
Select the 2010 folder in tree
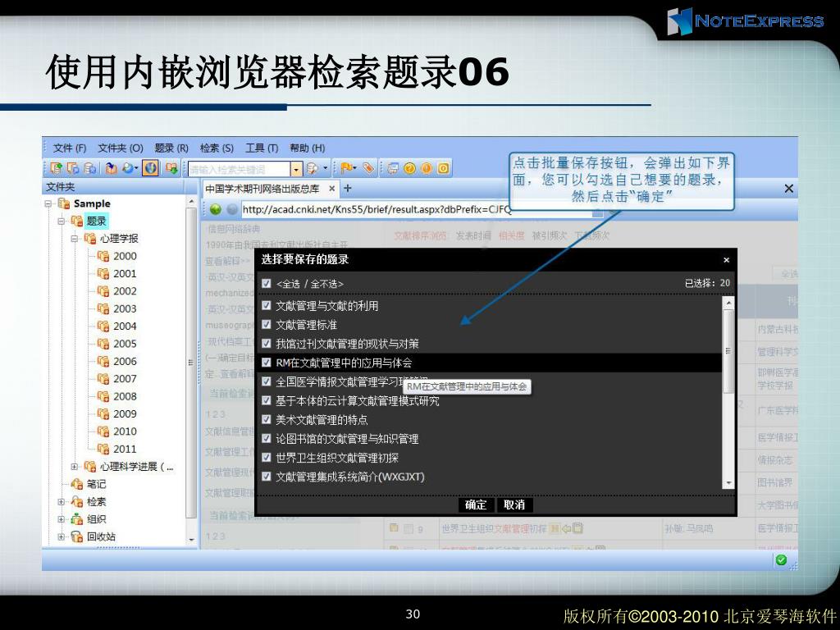click(x=125, y=431)
